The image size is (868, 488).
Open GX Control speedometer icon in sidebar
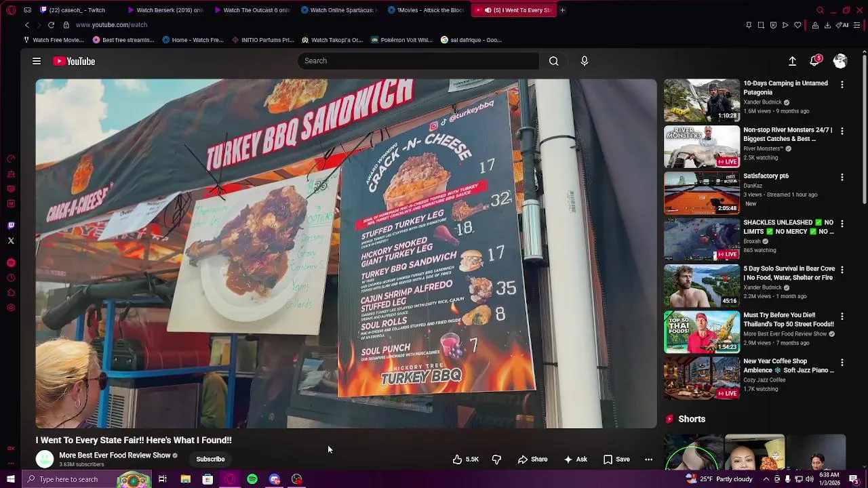pos(11,159)
